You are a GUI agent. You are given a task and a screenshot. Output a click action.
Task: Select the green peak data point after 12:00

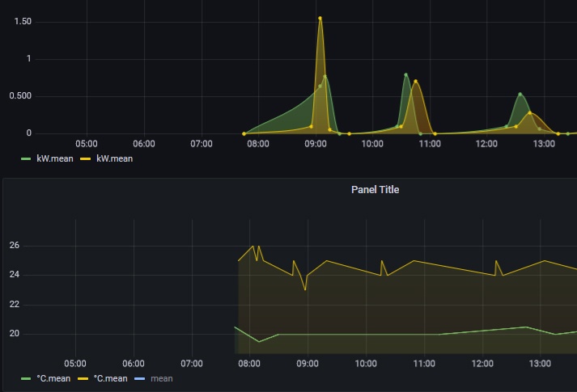tap(520, 95)
